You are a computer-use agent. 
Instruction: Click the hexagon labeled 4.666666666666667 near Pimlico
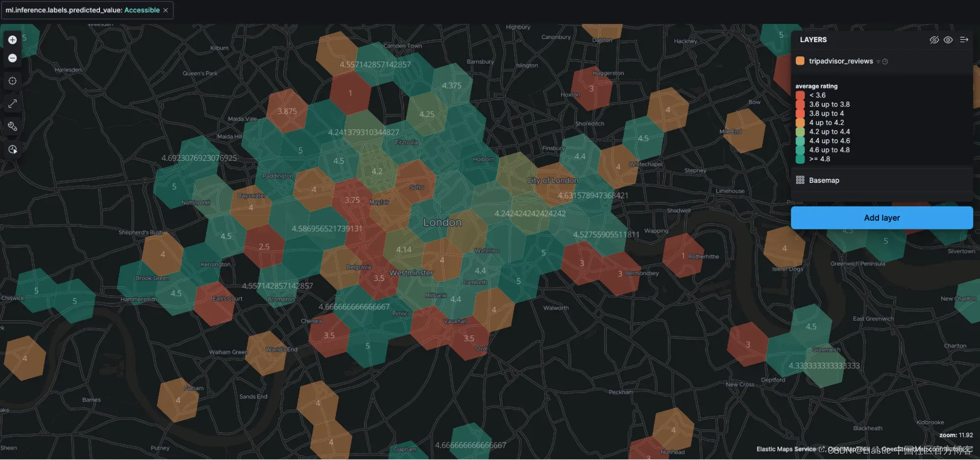354,307
